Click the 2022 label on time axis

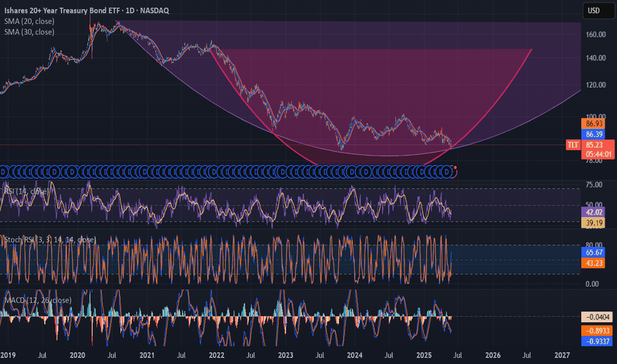216,355
